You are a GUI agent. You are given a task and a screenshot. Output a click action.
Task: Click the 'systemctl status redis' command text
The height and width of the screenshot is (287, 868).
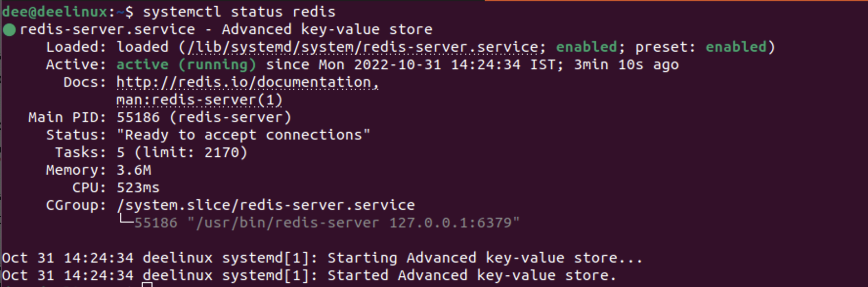pos(239,12)
